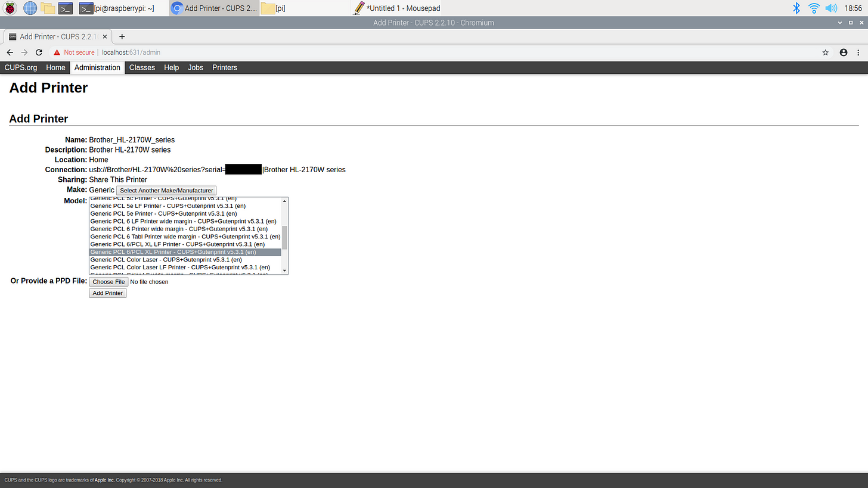Open the volume control tray icon
This screenshot has height=488, width=868.
831,8
